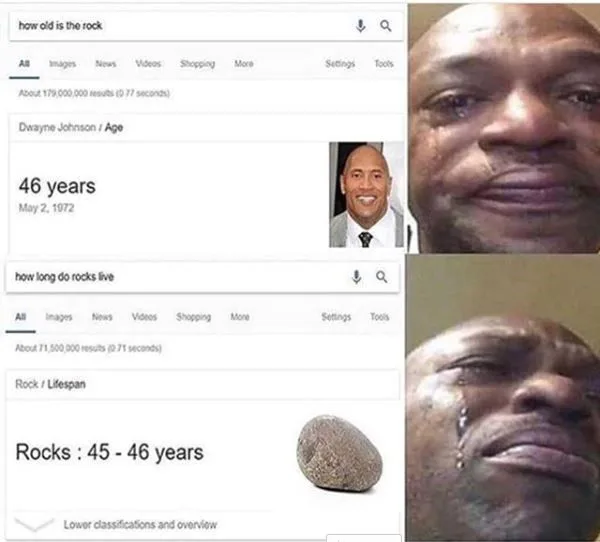Open More dropdown in top search tabs
The image size is (600, 542).
pyautogui.click(x=244, y=64)
